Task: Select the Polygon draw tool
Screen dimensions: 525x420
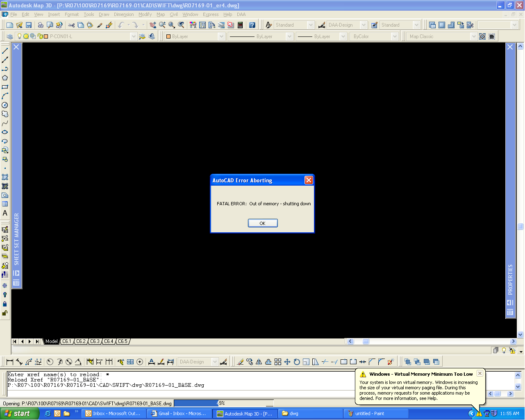Action: 5,78
